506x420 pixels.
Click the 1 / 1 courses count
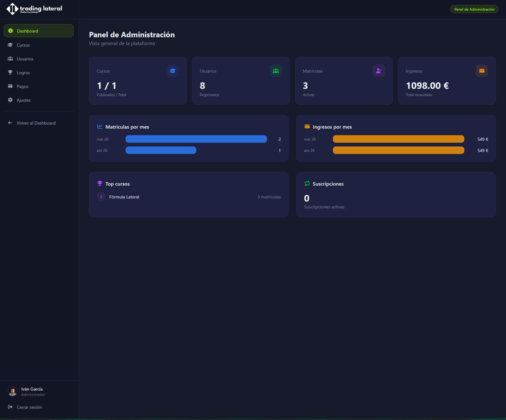tap(107, 86)
